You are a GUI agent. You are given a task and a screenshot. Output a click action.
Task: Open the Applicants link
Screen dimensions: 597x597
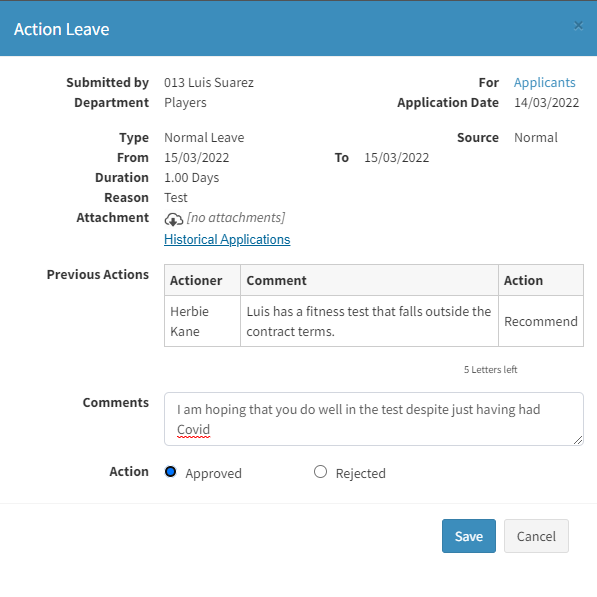click(544, 83)
